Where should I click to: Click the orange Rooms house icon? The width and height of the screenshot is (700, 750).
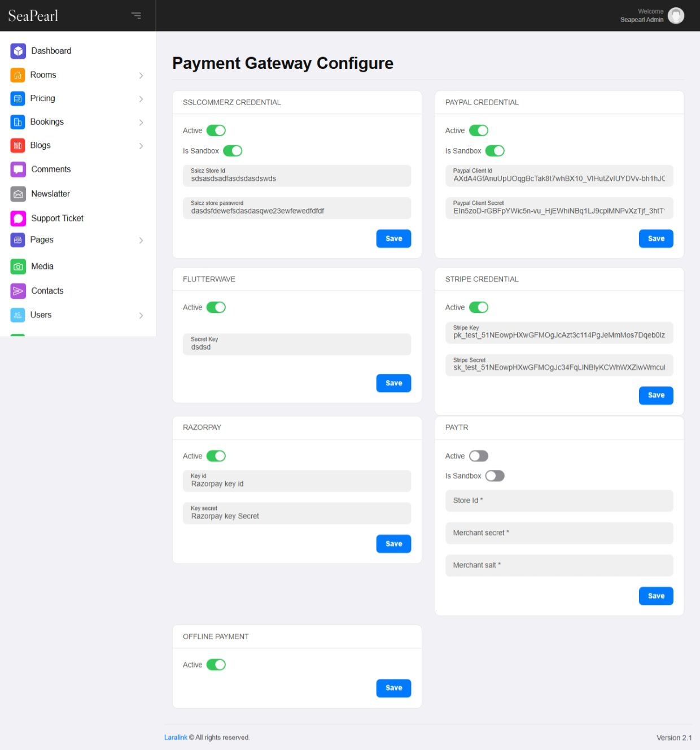click(x=17, y=75)
